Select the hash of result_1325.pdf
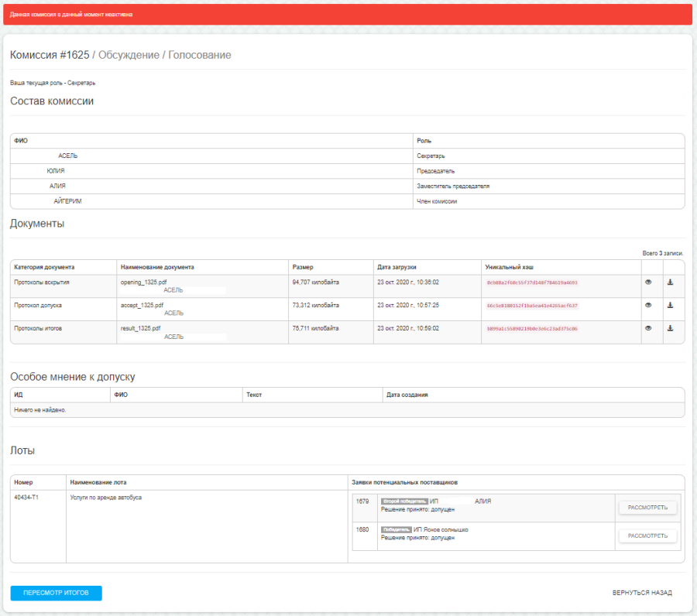Viewport: 697px width, 616px height. (531, 329)
